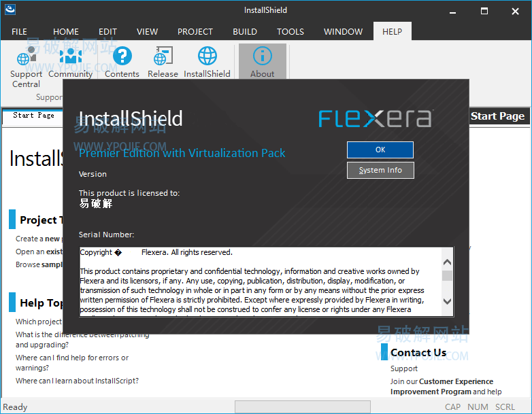Click the SCRL indicator in status bar
Screen dimensions: 532x414
point(505,407)
